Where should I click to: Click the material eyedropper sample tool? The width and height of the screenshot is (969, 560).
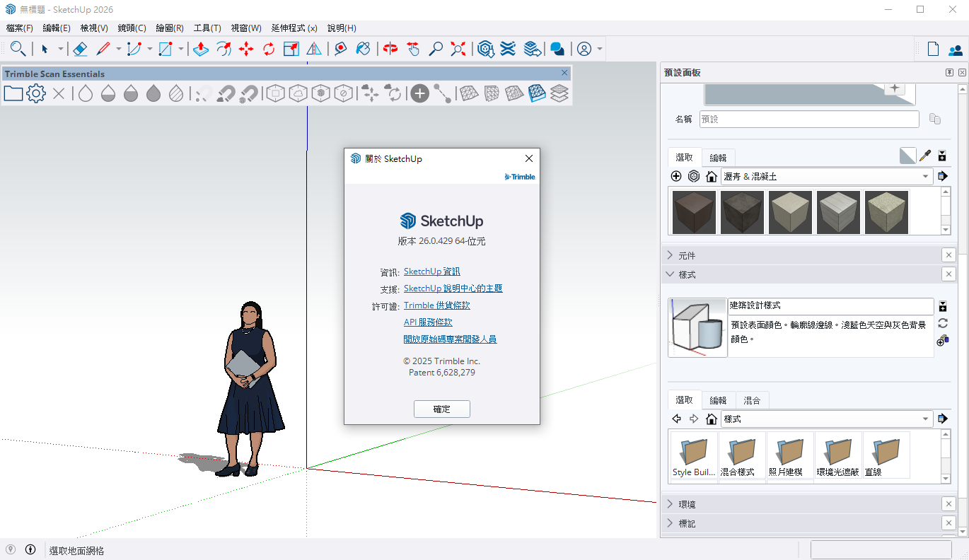[x=924, y=156]
